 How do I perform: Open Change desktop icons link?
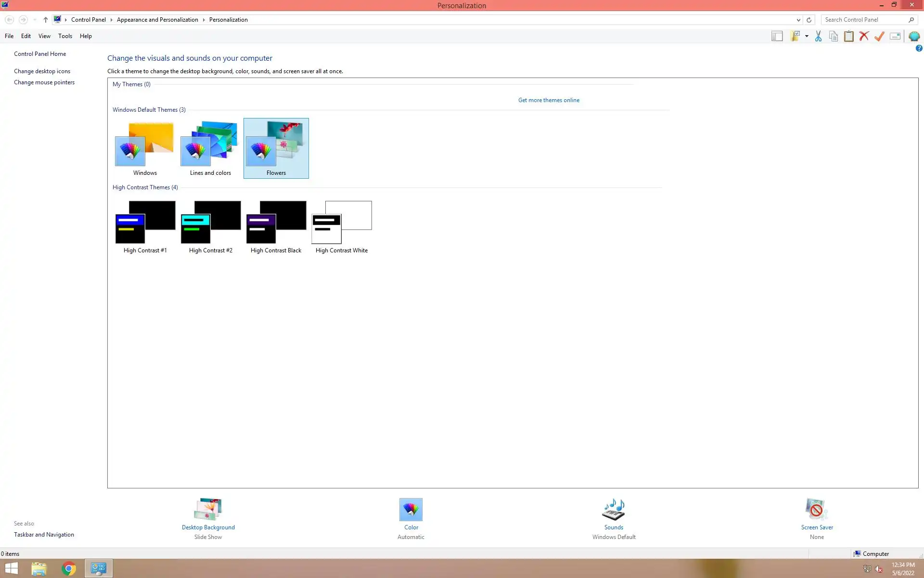pos(42,71)
